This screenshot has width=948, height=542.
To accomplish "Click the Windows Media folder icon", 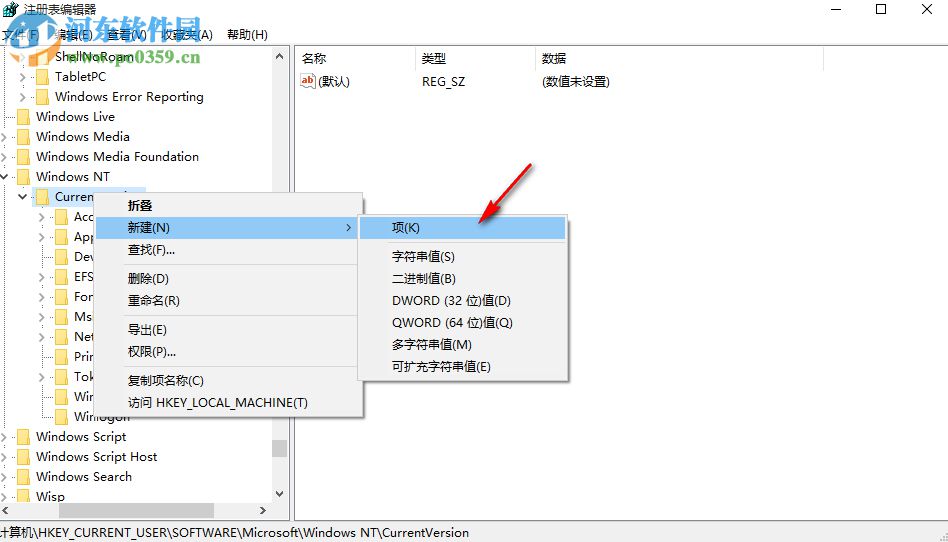I will click(x=24, y=137).
